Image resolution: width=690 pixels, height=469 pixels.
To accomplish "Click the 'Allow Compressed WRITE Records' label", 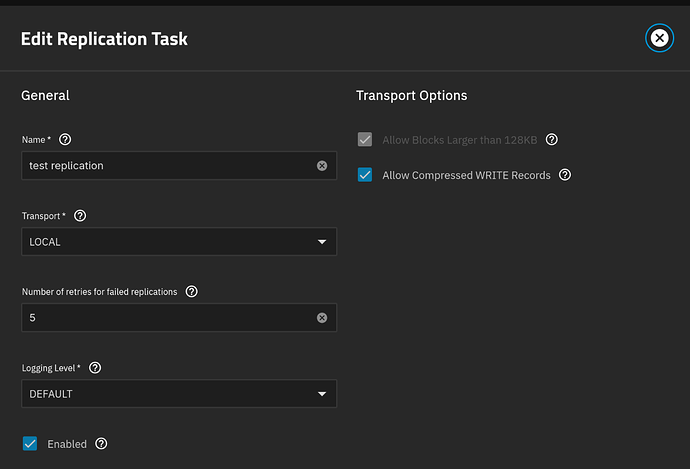I will (x=466, y=175).
